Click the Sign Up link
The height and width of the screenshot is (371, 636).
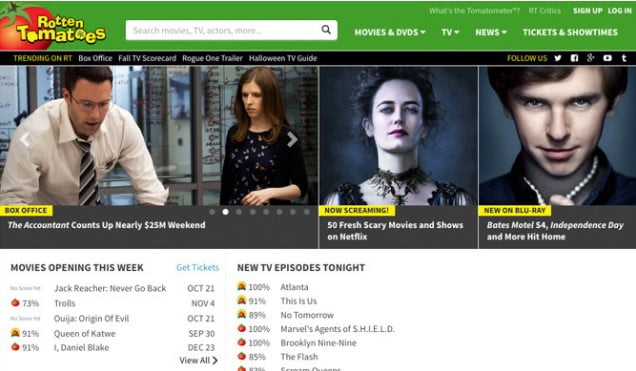[x=587, y=11]
